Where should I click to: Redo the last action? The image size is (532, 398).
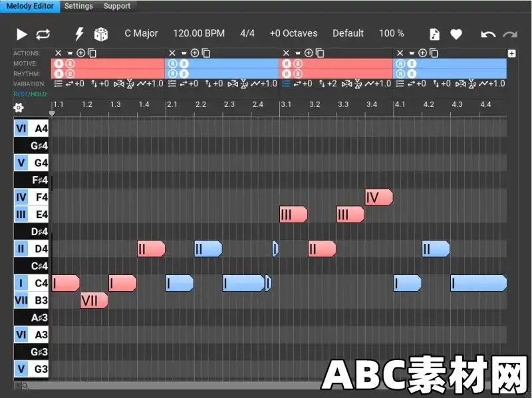(x=510, y=35)
